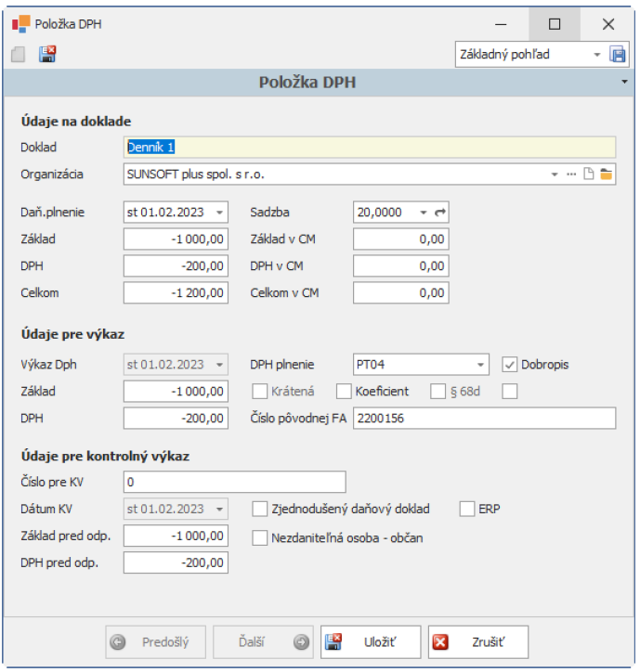Expand the Sadzba rate dropdown
This screenshot has width=640, height=672.
(x=423, y=213)
